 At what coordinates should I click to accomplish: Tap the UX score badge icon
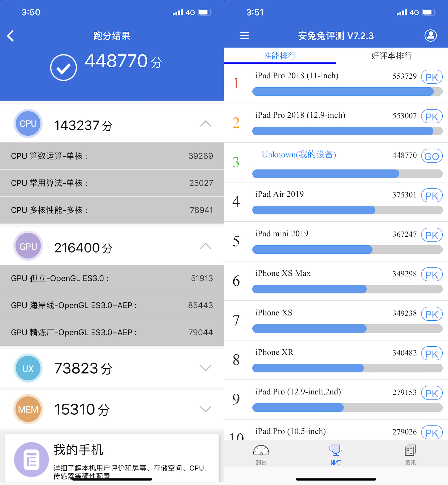tap(28, 368)
